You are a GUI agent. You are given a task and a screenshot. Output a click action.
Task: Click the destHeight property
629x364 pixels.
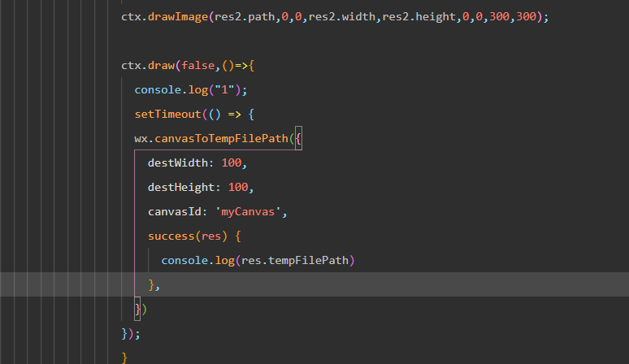tap(181, 187)
